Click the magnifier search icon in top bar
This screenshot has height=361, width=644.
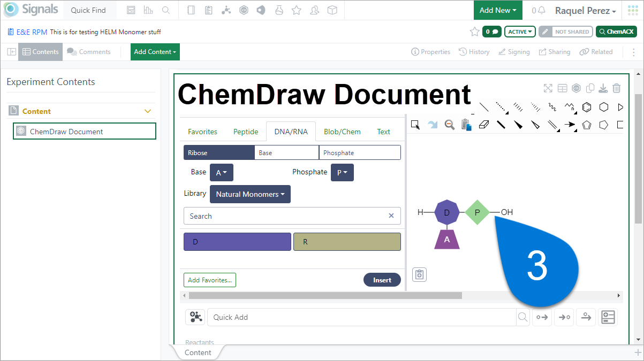166,10
